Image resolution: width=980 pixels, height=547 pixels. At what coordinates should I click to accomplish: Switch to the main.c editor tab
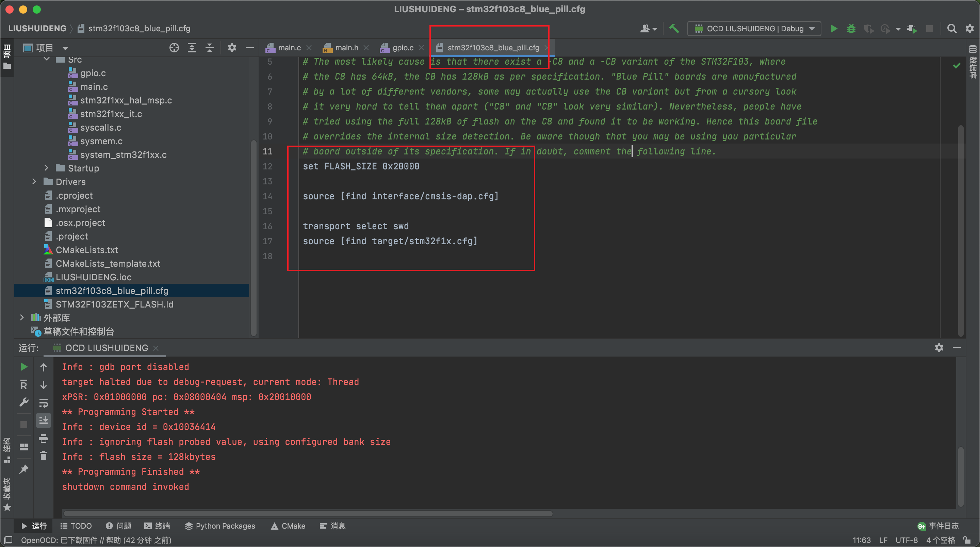coord(289,48)
